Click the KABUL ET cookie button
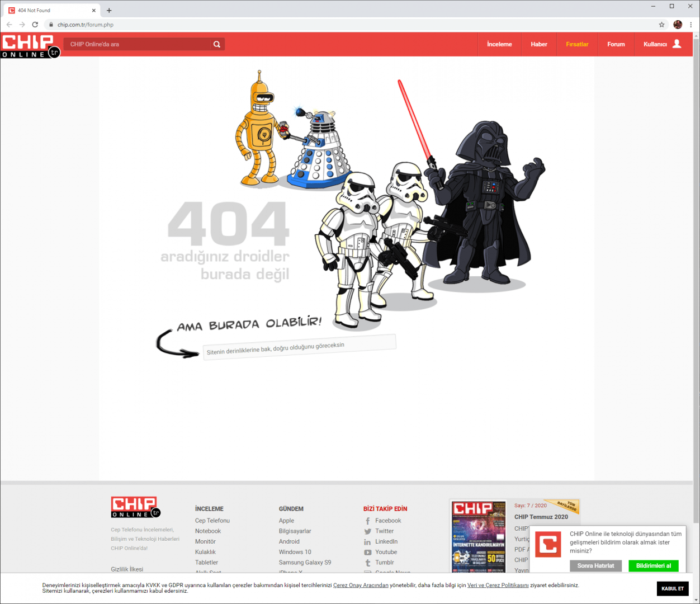This screenshot has height=604, width=700. [x=673, y=588]
